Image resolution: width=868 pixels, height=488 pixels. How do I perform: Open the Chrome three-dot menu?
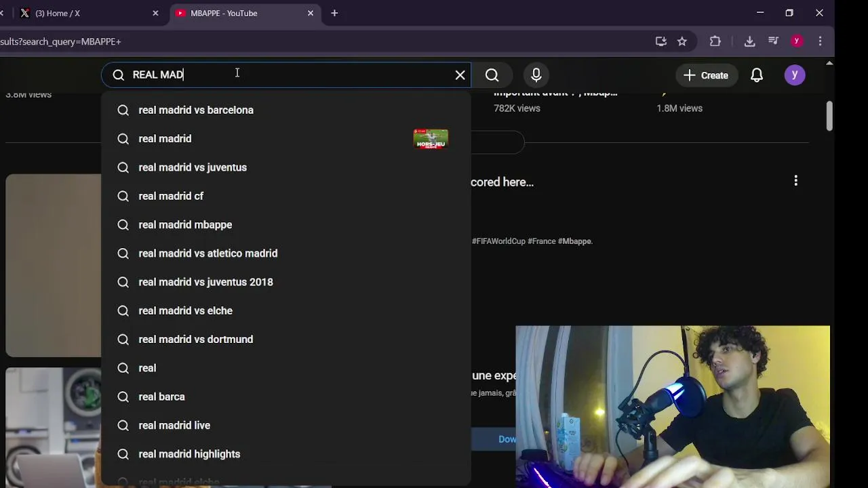tap(821, 41)
